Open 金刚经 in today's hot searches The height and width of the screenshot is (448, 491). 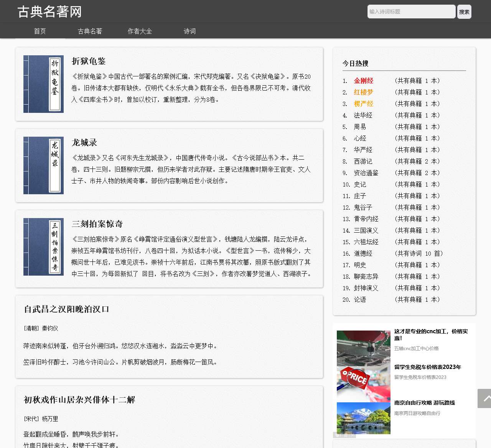(x=363, y=81)
